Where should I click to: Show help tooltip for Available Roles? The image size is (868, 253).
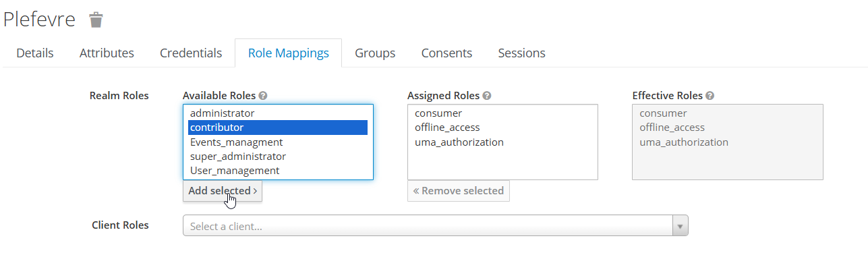click(x=263, y=96)
